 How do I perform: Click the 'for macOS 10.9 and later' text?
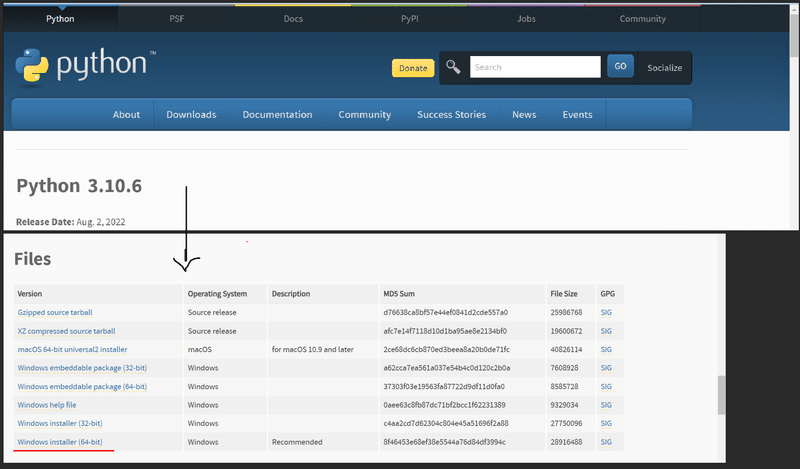click(313, 350)
